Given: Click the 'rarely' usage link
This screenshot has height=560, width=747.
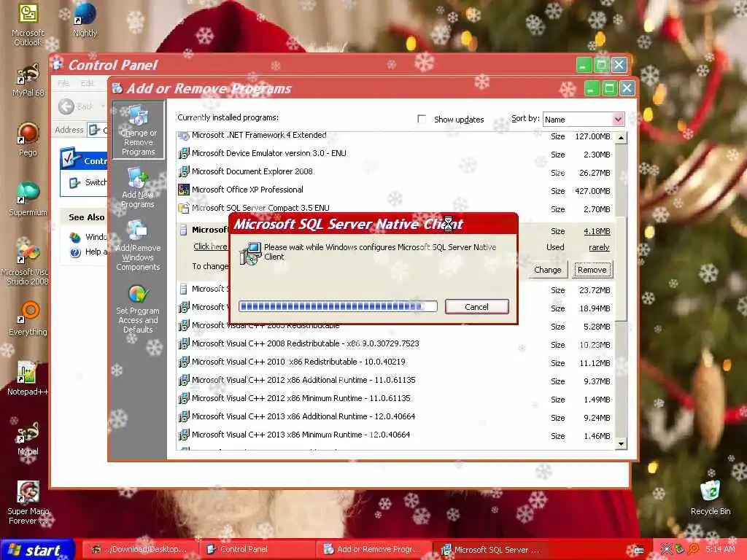Looking at the screenshot, I should (x=599, y=248).
